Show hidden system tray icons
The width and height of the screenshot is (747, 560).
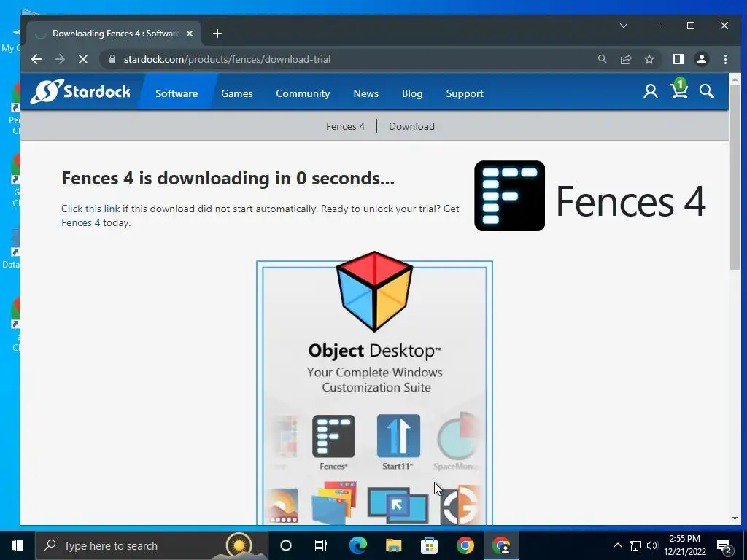click(617, 545)
